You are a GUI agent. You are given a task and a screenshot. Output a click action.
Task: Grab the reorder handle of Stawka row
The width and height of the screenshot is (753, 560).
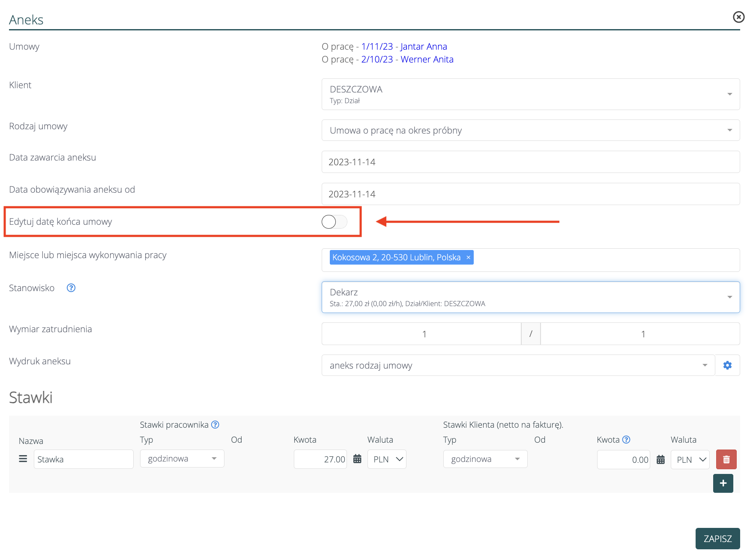pyautogui.click(x=23, y=459)
